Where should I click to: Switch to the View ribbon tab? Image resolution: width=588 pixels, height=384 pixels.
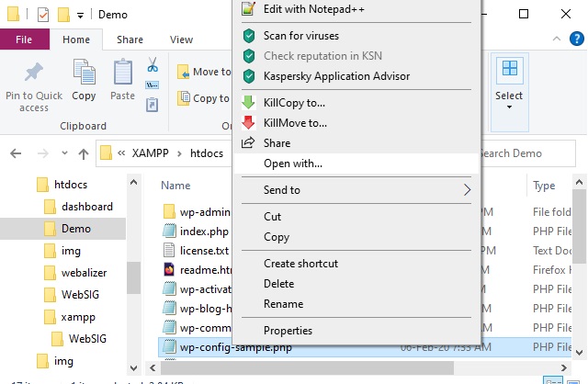182,40
